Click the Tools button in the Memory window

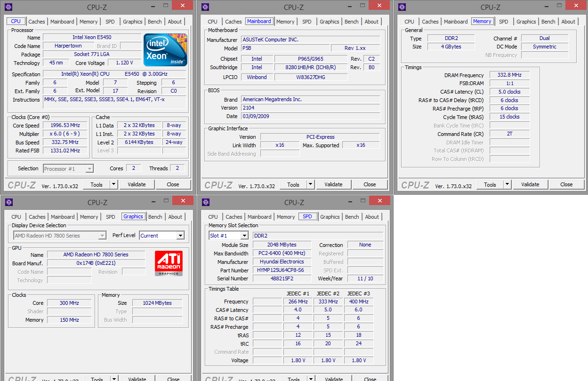(490, 184)
